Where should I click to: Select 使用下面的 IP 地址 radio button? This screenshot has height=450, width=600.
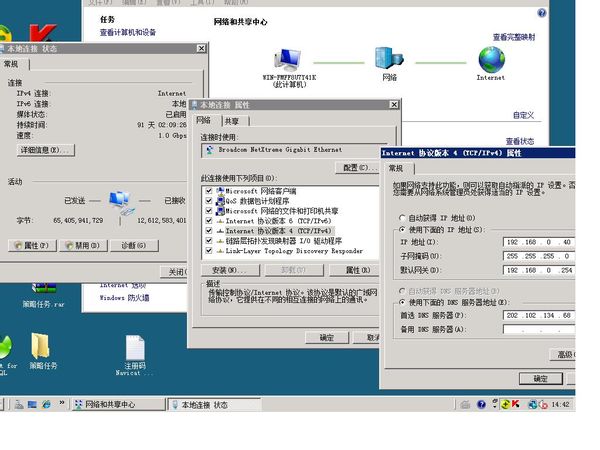402,230
